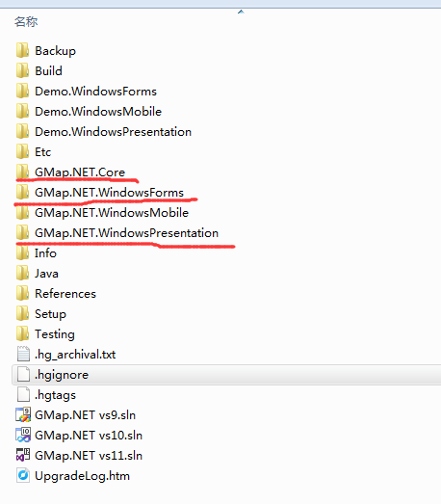Sort by the 名称 column header
The image size is (441, 504).
tap(26, 22)
